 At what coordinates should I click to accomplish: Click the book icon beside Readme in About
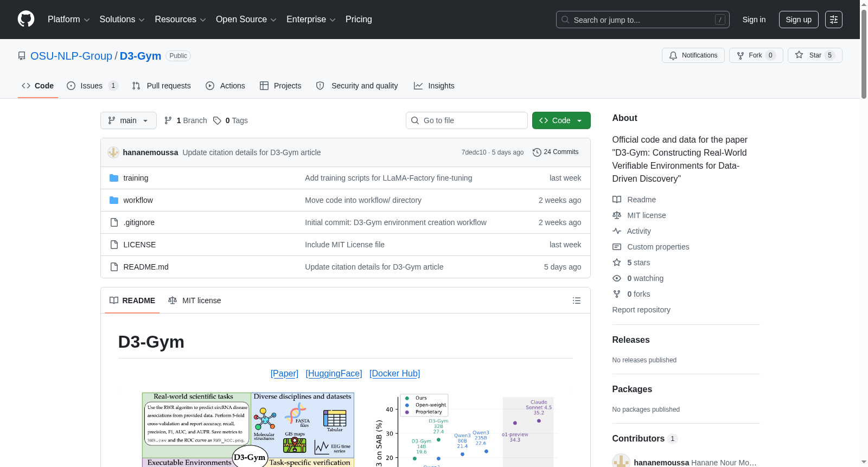(x=617, y=200)
